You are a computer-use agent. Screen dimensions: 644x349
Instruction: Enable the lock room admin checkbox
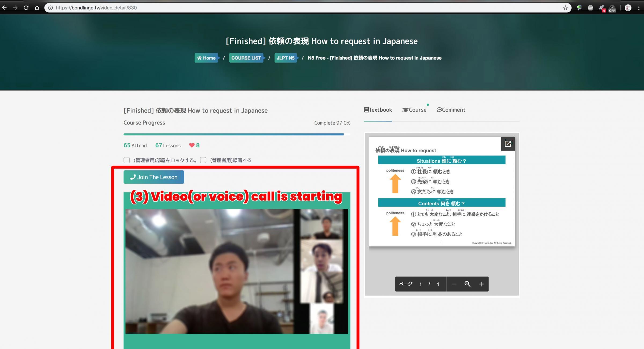(x=127, y=160)
